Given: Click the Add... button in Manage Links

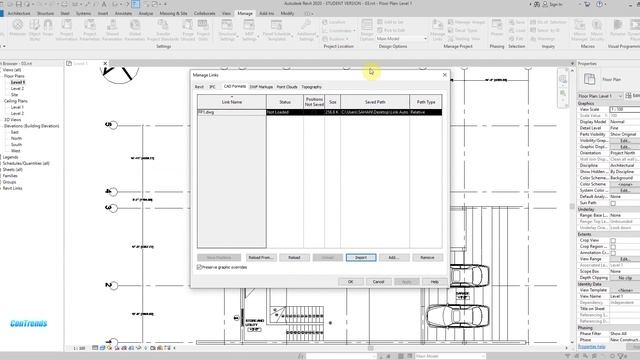Looking at the screenshot, I should [393, 258].
